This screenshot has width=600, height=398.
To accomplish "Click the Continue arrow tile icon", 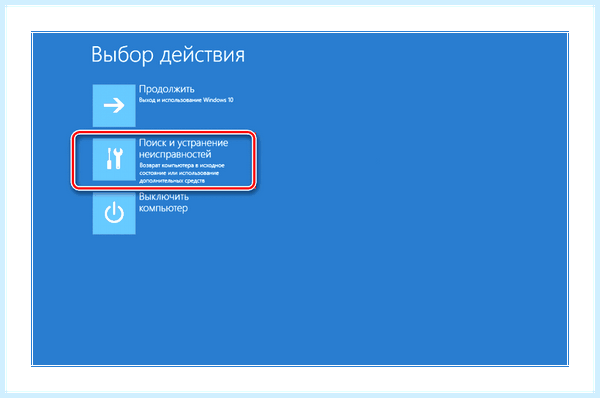I will coord(114,106).
